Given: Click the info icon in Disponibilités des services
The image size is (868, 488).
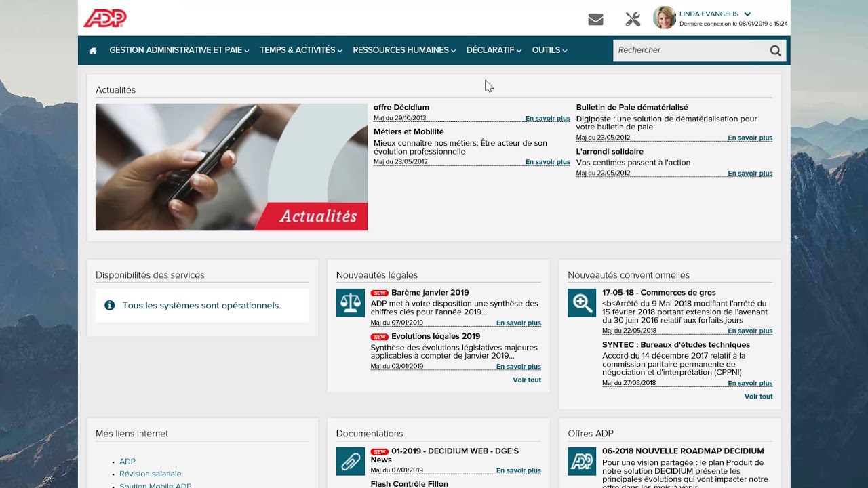Looking at the screenshot, I should coord(110,306).
